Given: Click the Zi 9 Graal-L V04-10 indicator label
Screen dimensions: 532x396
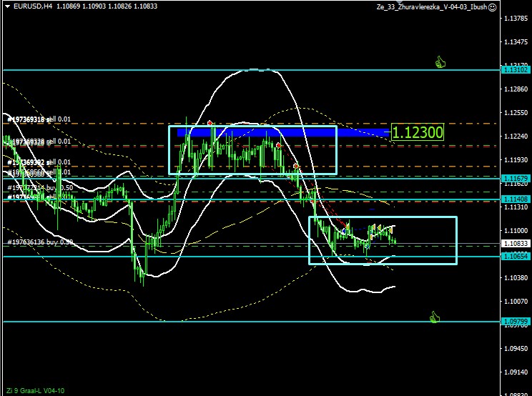Looking at the screenshot, I should click(34, 390).
